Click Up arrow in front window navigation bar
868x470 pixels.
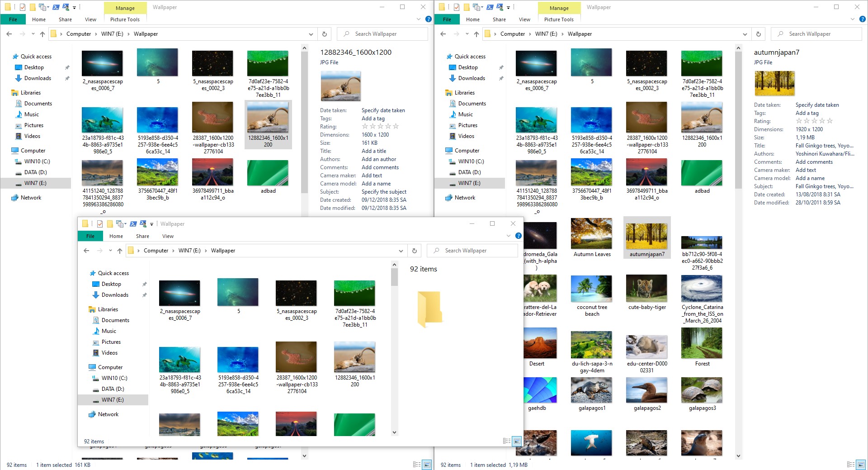pos(120,251)
